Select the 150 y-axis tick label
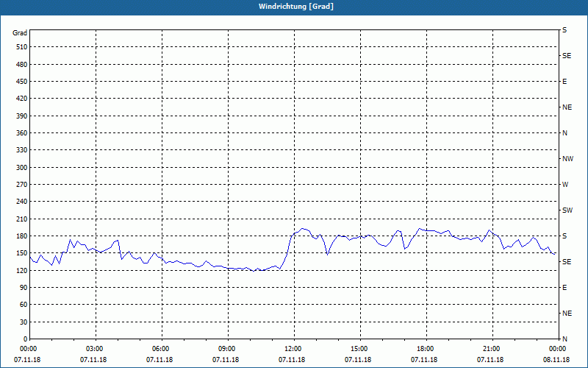 (22, 253)
